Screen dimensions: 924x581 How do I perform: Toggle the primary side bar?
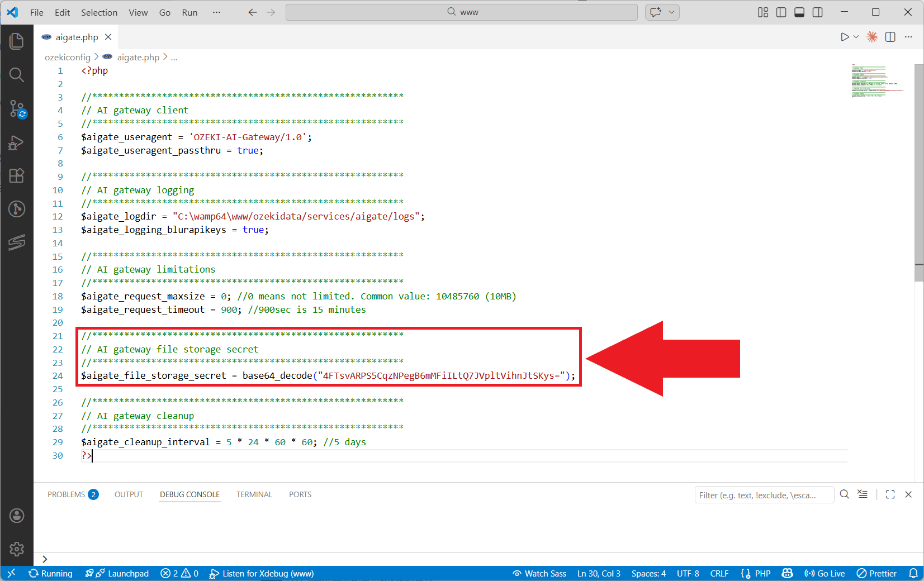click(781, 12)
